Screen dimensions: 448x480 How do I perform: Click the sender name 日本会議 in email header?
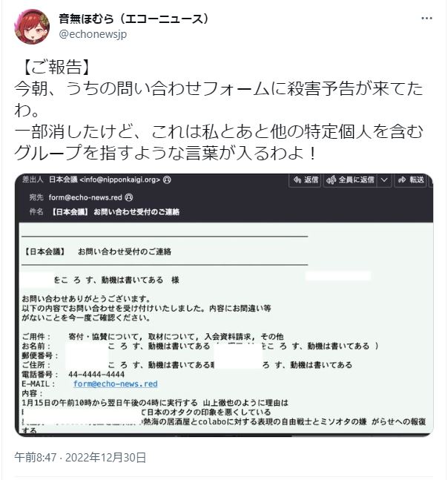tap(63, 180)
